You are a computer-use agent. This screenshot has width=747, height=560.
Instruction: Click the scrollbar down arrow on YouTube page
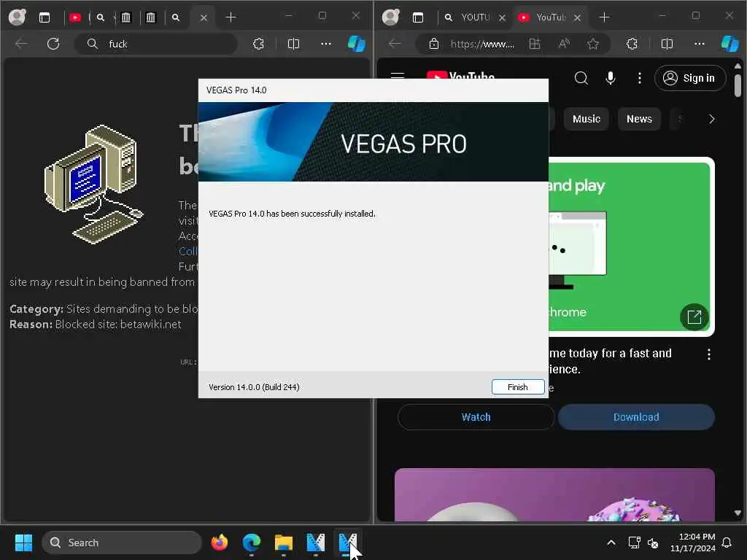click(x=738, y=513)
